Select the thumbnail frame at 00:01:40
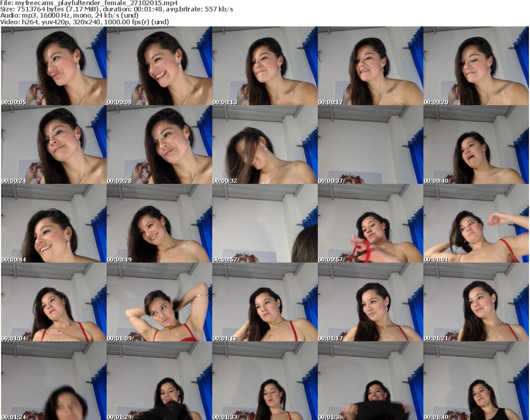Viewport: 530px width, 420px height. [x=476, y=381]
